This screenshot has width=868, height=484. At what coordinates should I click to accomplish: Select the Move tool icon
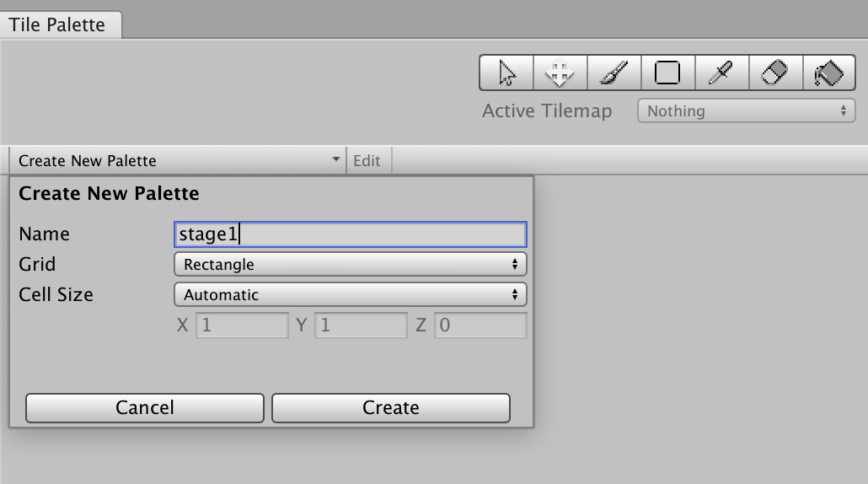pyautogui.click(x=560, y=73)
